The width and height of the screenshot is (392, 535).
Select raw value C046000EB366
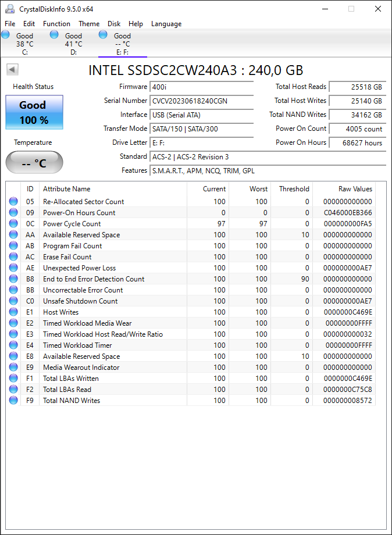[348, 213]
